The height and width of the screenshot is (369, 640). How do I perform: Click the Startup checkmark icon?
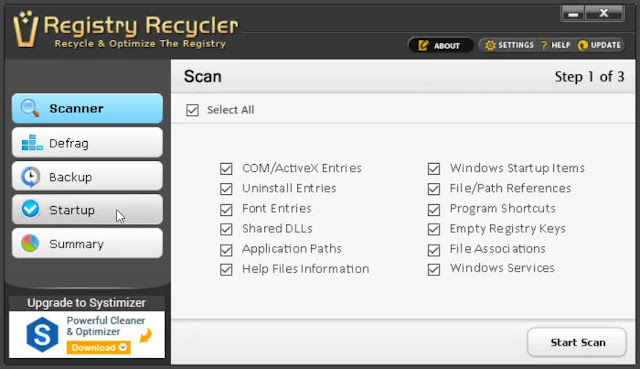(x=30, y=209)
